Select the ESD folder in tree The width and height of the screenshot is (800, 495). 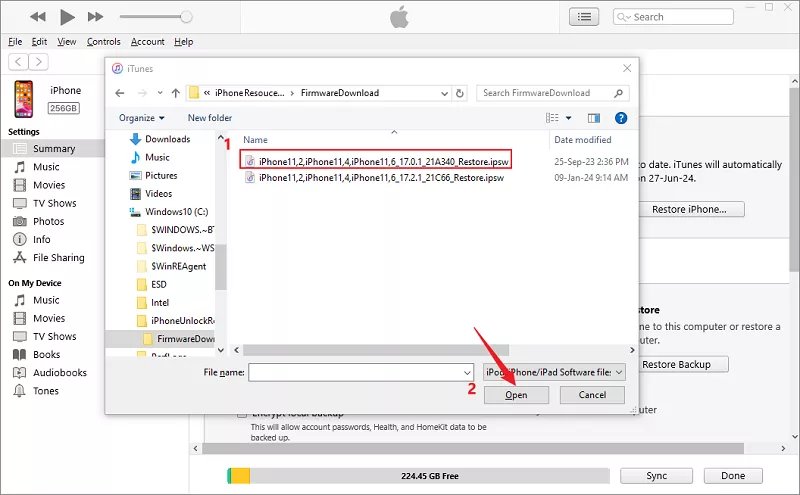158,284
